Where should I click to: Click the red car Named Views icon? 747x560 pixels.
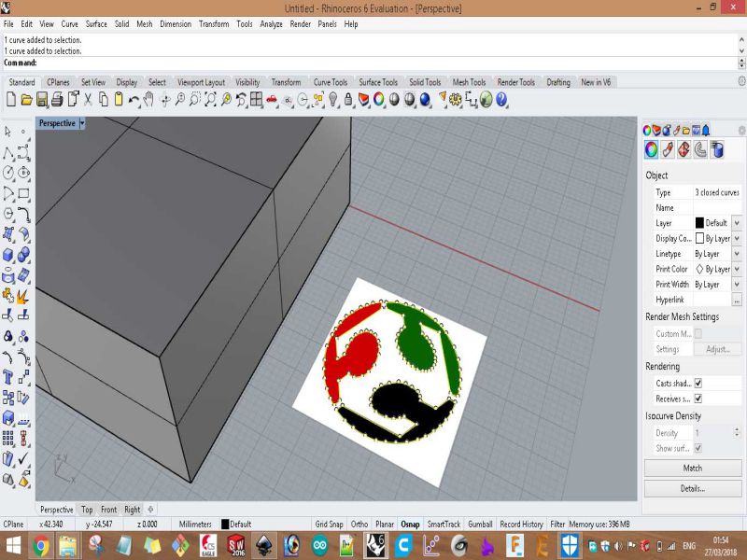272,100
